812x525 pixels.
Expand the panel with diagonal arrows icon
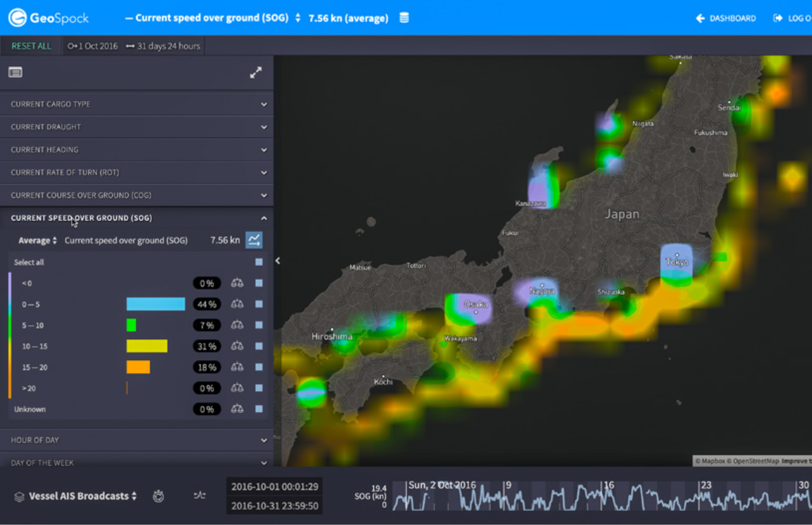click(x=256, y=72)
